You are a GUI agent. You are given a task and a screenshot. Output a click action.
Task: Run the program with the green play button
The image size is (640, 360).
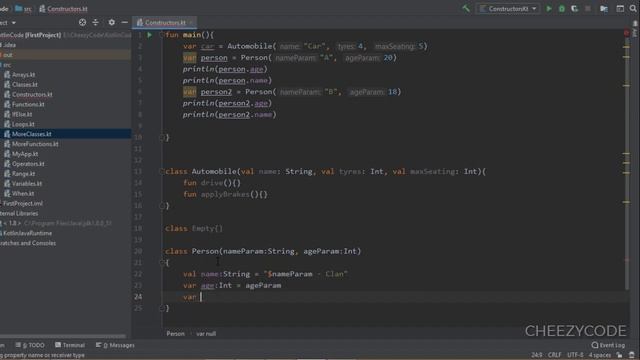549,9
